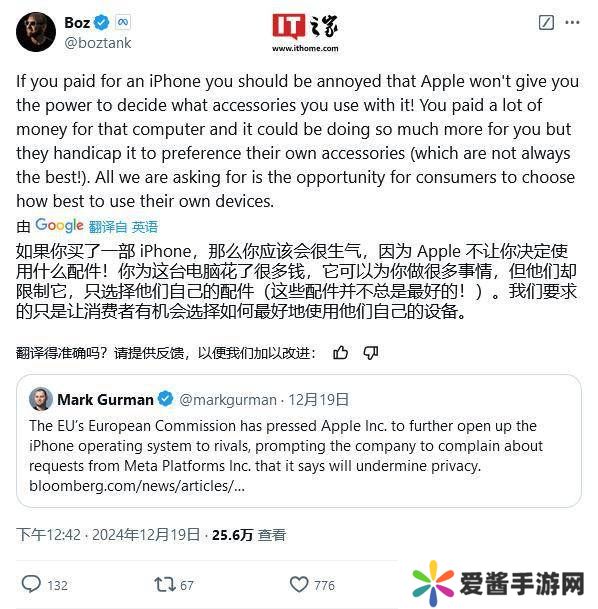The height and width of the screenshot is (609, 598).
Task: Click the 下午12:42 post timestamp
Action: click(49, 535)
